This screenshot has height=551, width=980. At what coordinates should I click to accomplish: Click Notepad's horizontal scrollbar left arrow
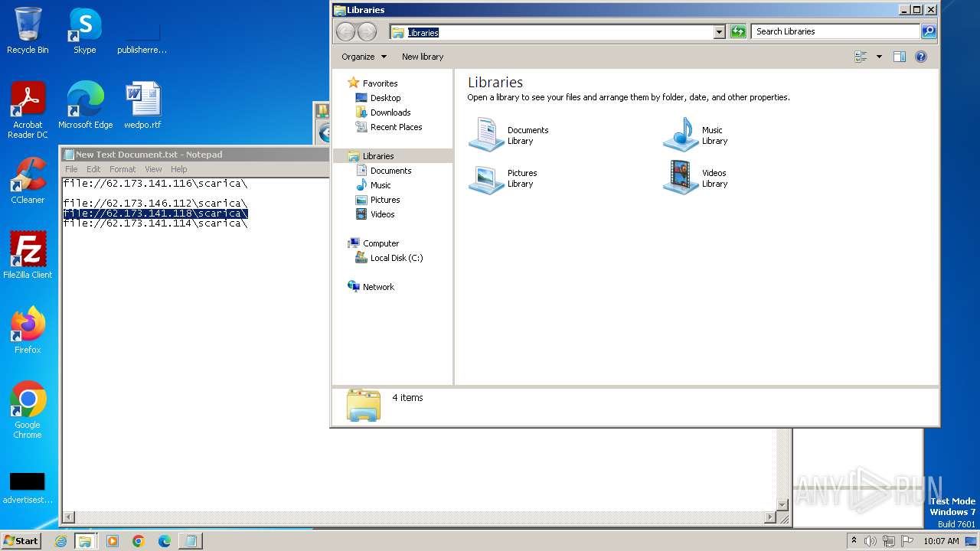pyautogui.click(x=68, y=517)
